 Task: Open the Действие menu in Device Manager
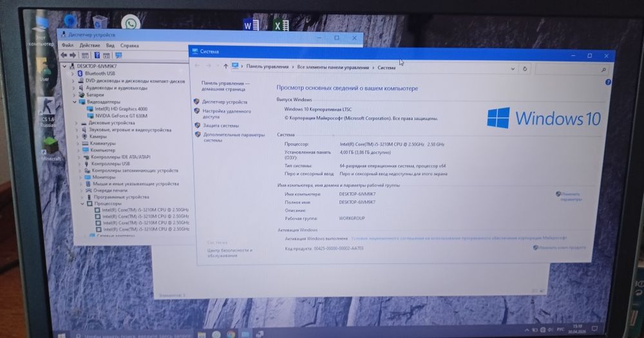pos(90,46)
